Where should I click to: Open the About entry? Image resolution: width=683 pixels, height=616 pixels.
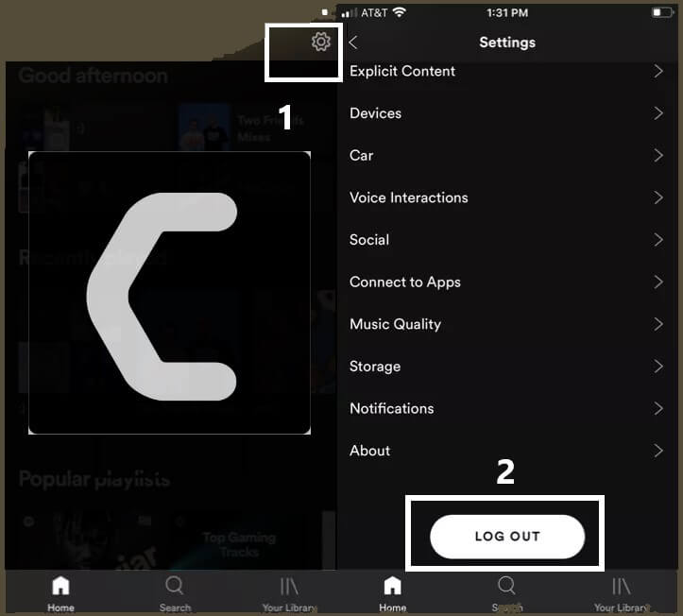click(x=370, y=451)
